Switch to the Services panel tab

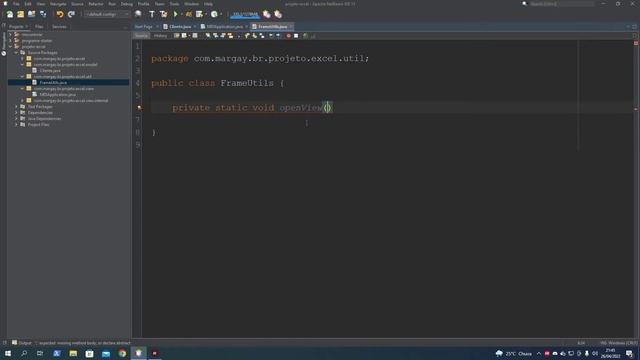[59, 27]
